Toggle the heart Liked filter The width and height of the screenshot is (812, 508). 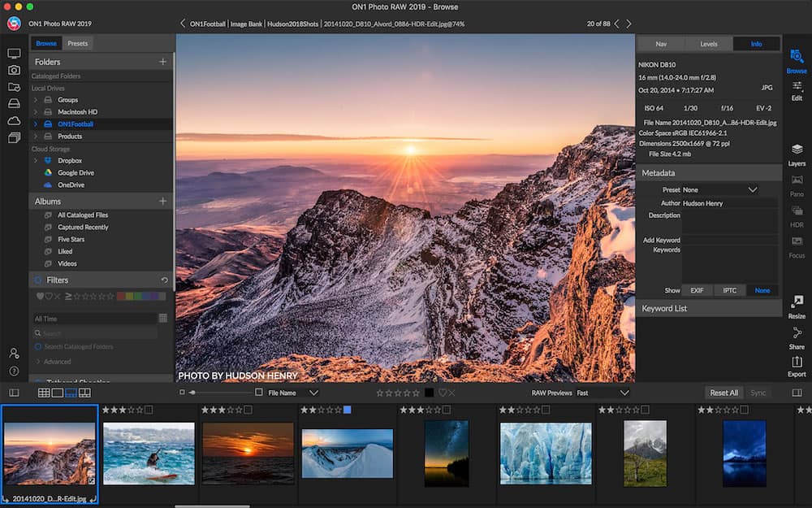[x=40, y=297]
